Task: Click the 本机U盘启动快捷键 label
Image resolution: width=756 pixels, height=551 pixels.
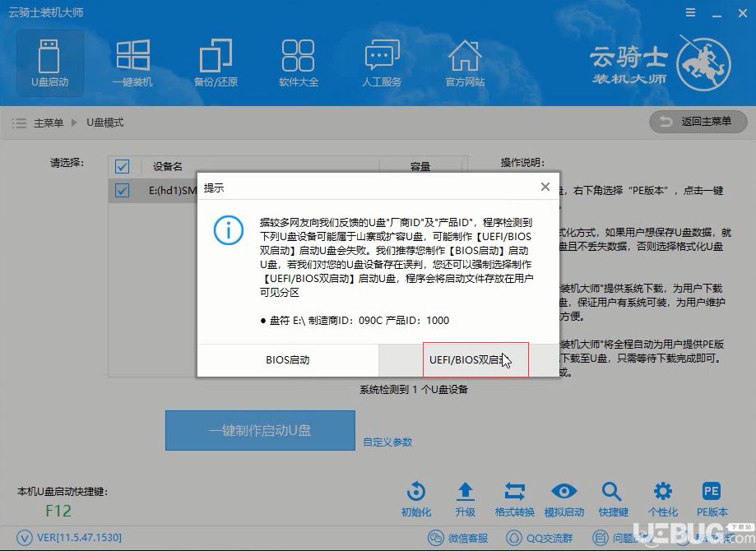Action: click(63, 492)
